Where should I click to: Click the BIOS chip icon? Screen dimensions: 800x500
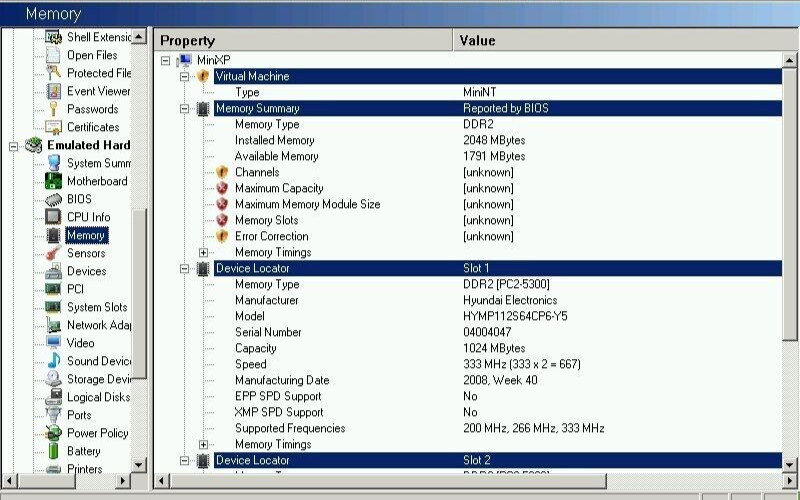(53, 199)
